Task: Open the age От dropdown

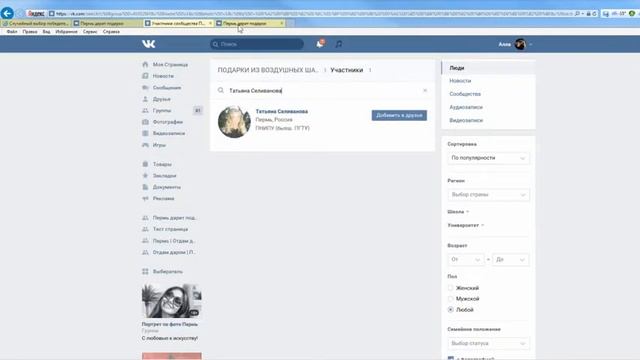Action: pos(465,260)
